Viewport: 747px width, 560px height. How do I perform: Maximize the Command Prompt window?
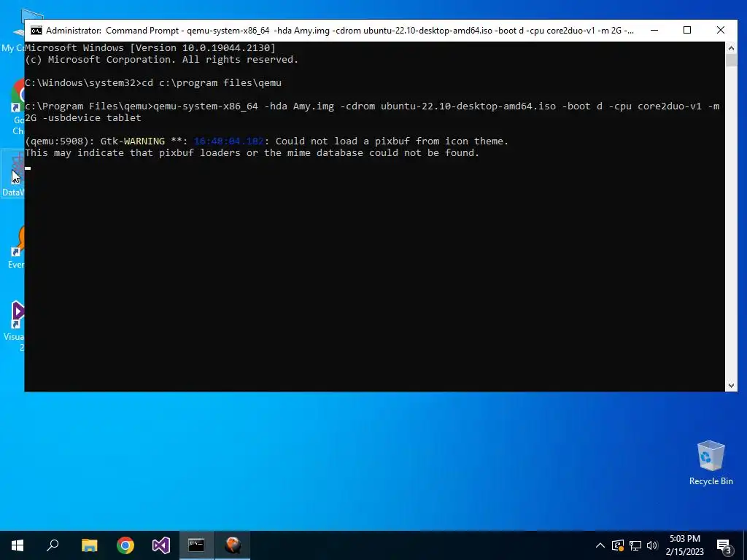687,30
